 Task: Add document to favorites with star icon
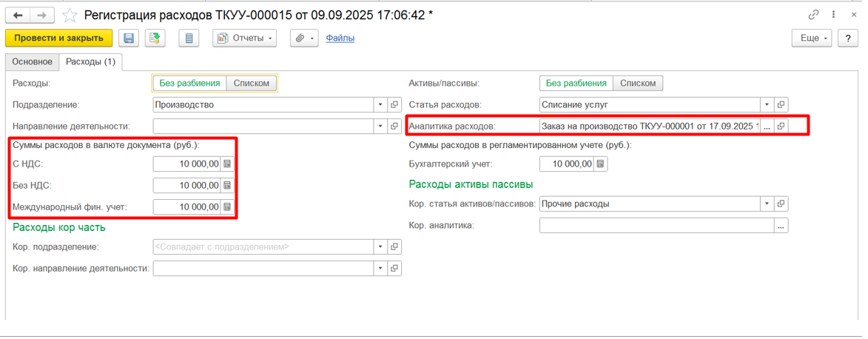click(70, 15)
